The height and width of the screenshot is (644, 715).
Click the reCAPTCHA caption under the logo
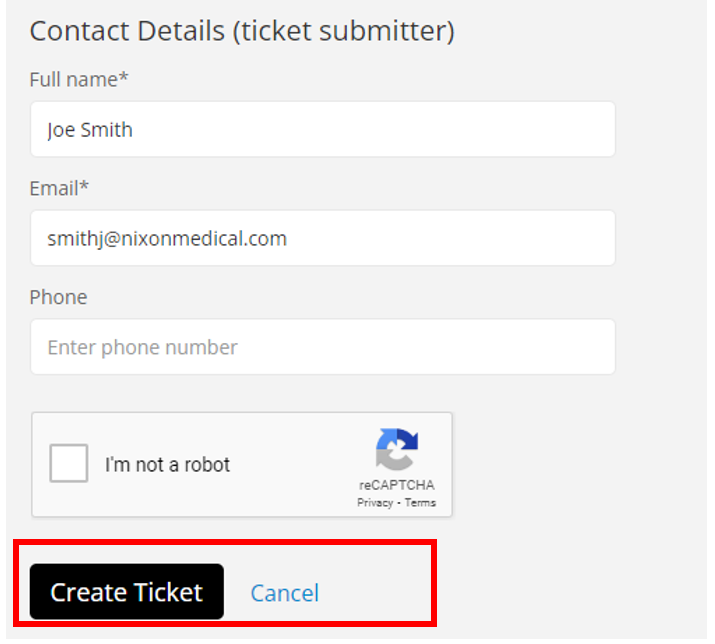(397, 486)
